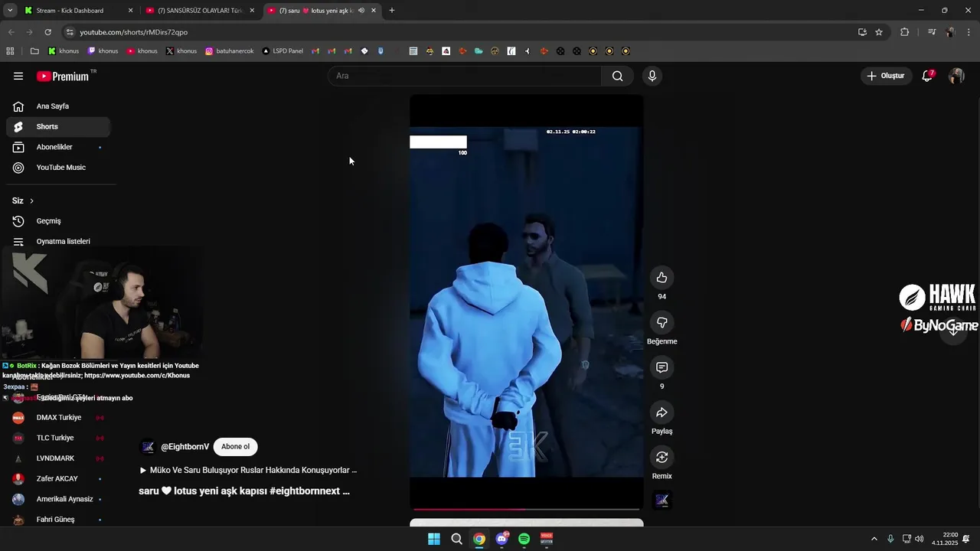The image size is (980, 551).
Task: Reload the page
Action: click(x=47, y=32)
